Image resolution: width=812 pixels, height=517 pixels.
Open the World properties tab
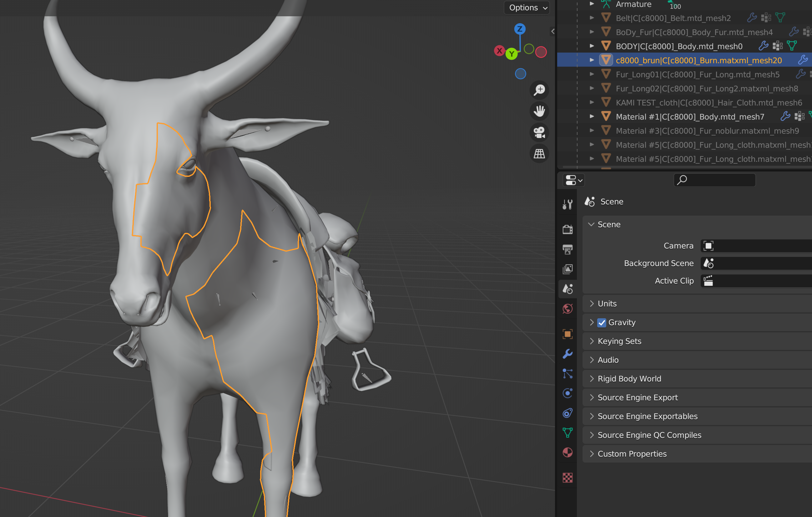tap(567, 309)
